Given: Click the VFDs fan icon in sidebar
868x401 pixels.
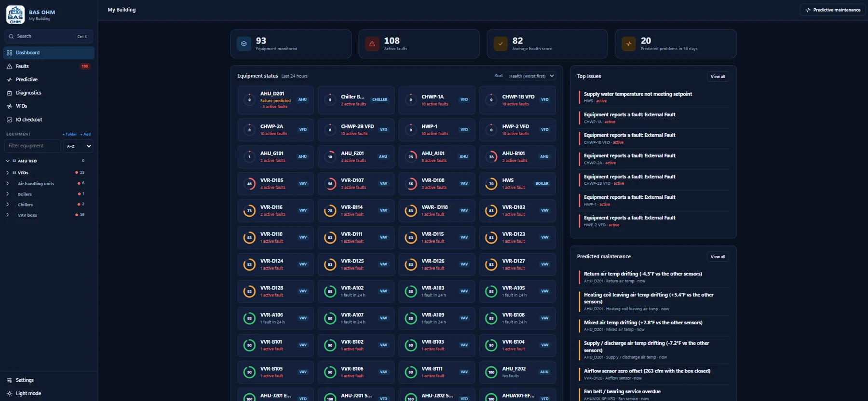Looking at the screenshot, I should click(x=9, y=106).
